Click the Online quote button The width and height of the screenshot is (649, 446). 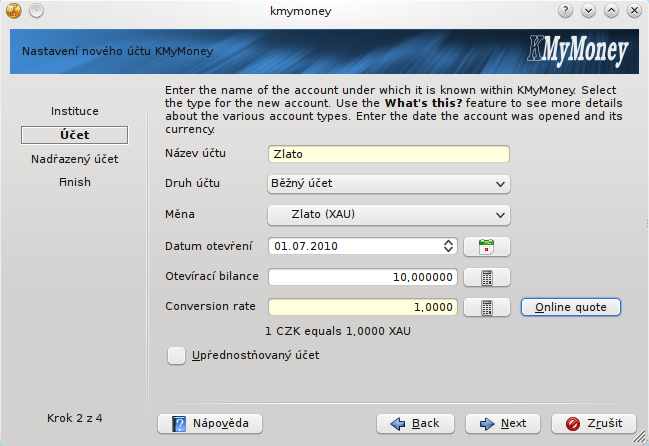coord(571,307)
